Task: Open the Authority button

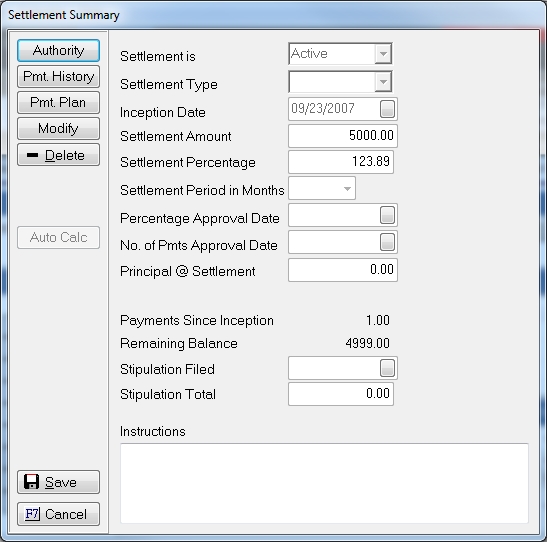Action: 58,51
